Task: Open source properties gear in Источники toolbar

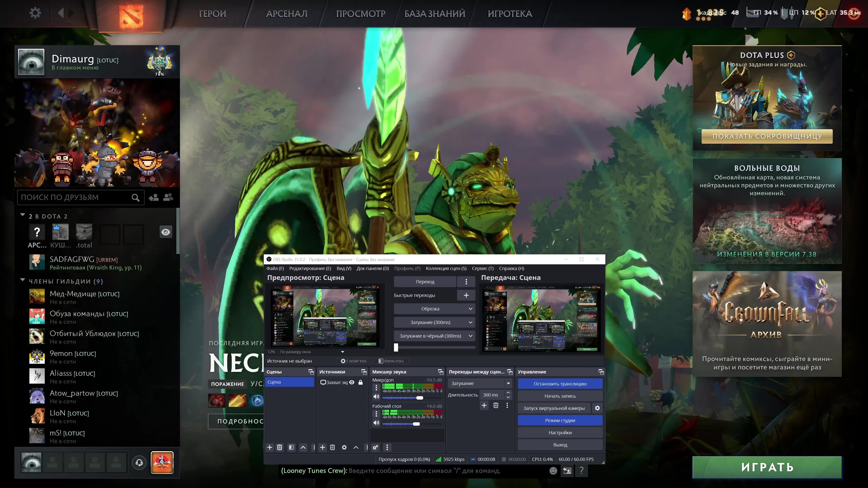Action: tap(344, 447)
